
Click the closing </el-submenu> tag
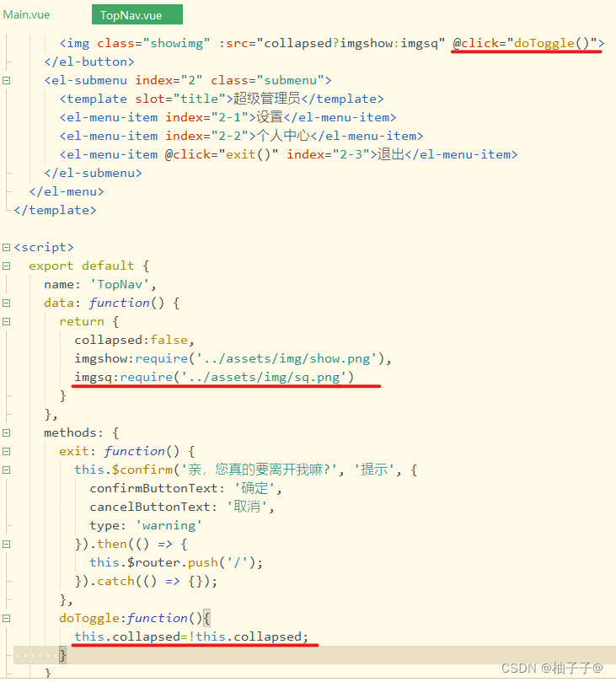[x=93, y=173]
